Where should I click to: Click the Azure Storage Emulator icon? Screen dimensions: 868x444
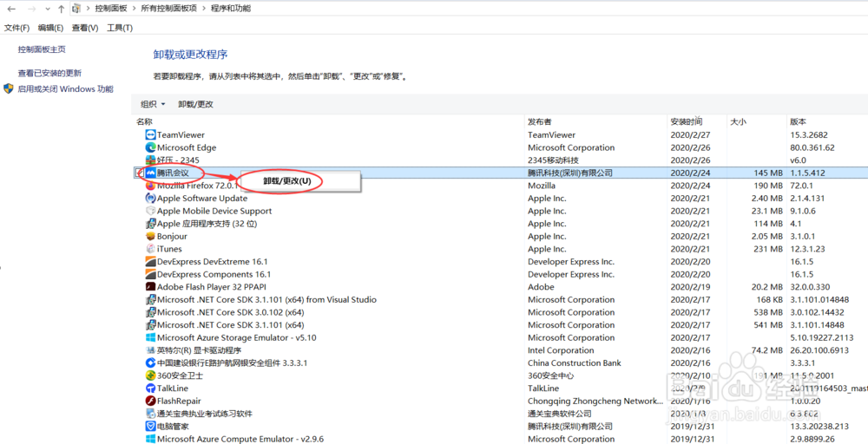(x=150, y=337)
